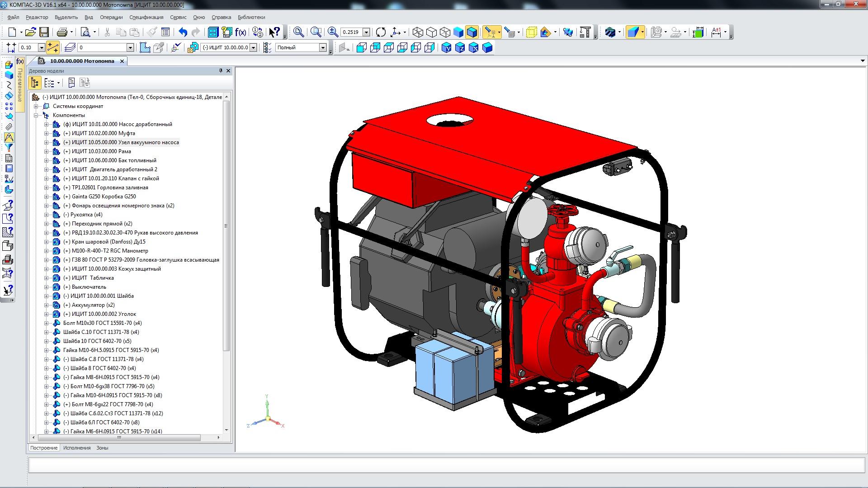This screenshot has height=488, width=868.
Task: Select the wireframe display mode icon
Action: click(418, 32)
